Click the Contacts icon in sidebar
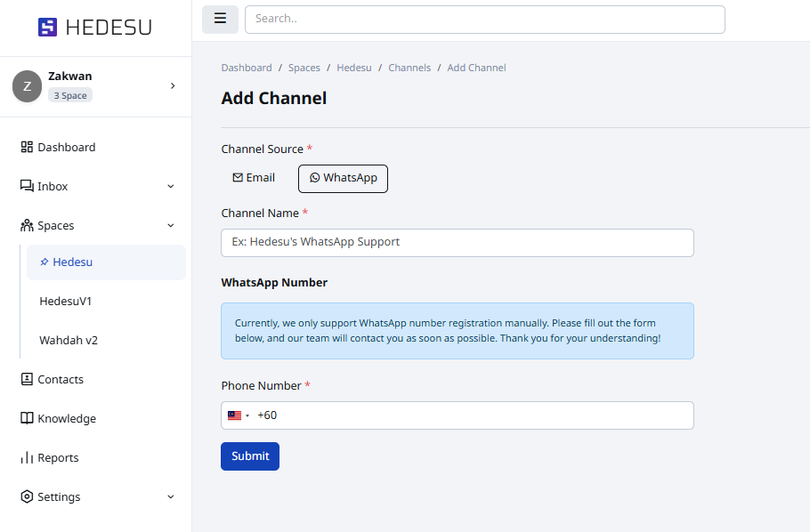Viewport: 810px width, 532px height. click(27, 380)
